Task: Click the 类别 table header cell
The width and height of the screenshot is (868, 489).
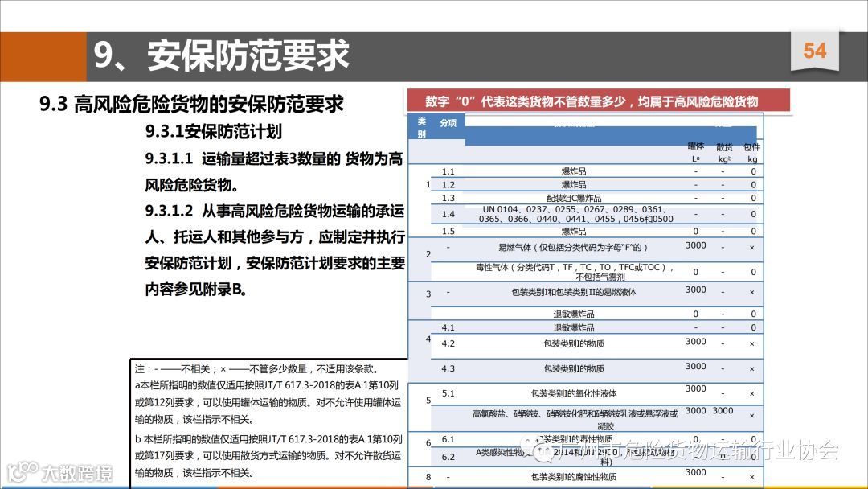Action: 421,127
